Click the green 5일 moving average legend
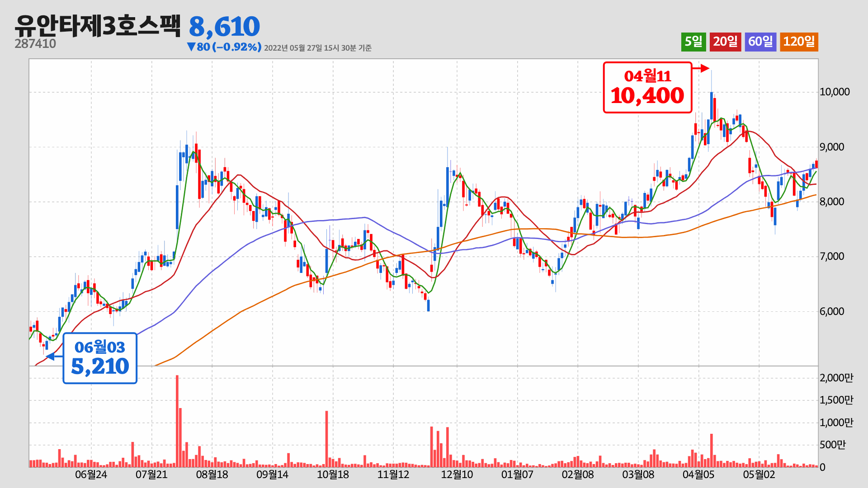The image size is (868, 488). [693, 42]
